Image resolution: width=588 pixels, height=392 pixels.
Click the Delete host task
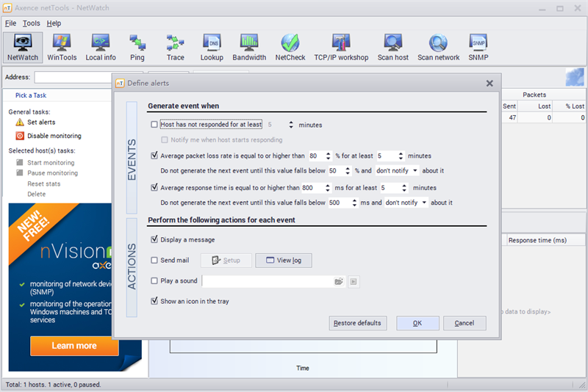pos(36,194)
